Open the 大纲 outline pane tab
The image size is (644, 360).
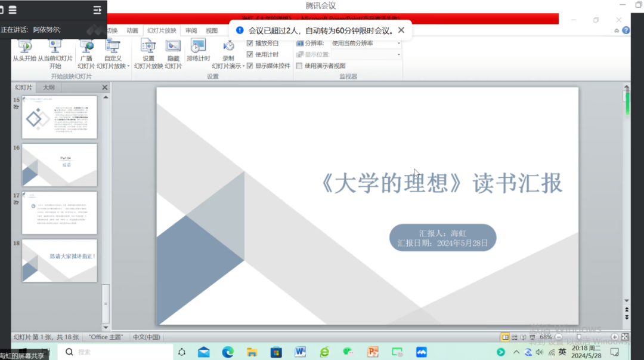[48, 87]
